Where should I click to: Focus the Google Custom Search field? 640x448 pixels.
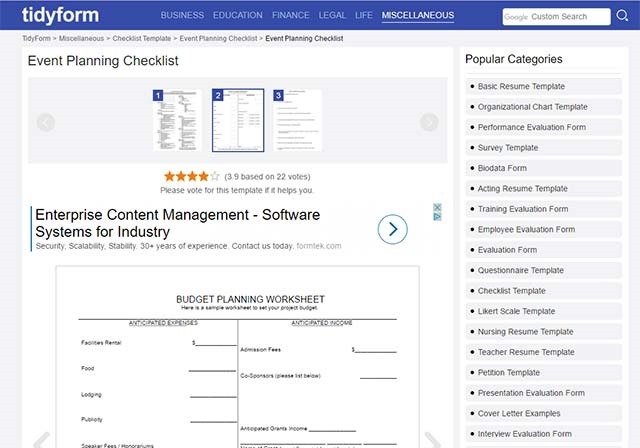click(x=556, y=17)
